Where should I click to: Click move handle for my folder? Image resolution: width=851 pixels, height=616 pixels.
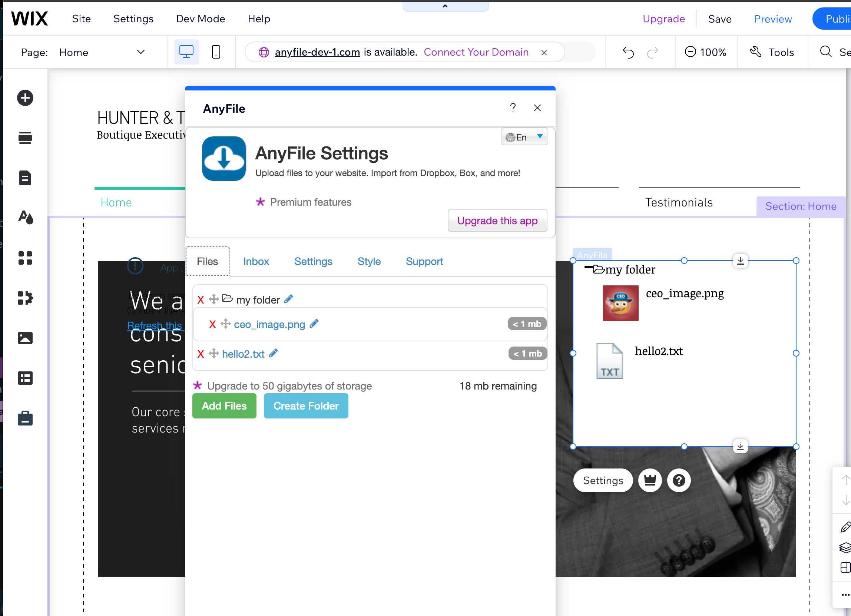click(214, 299)
